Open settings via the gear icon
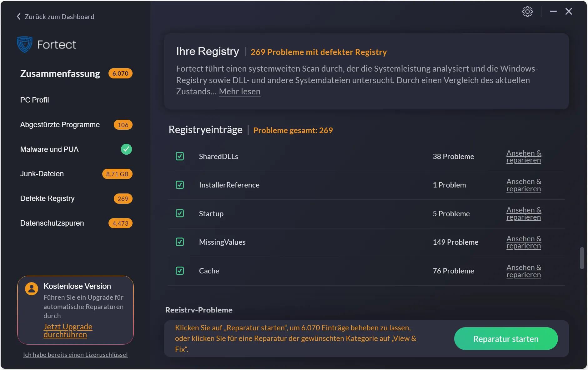Screen dimensions: 588x370 (527, 12)
